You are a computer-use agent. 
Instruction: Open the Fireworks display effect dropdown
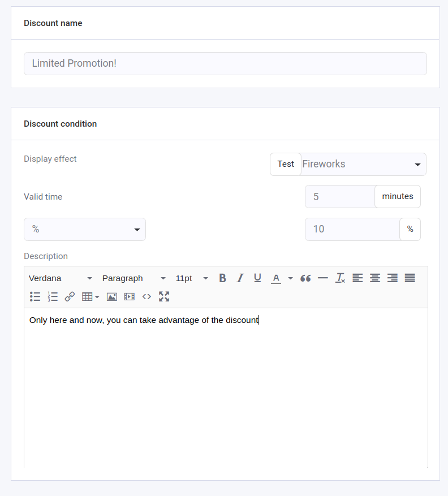click(363, 165)
